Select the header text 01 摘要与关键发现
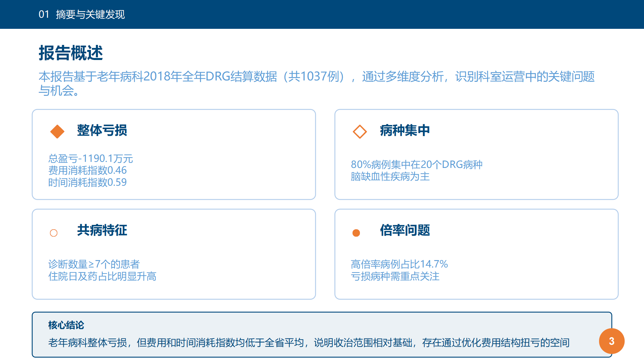 point(82,14)
